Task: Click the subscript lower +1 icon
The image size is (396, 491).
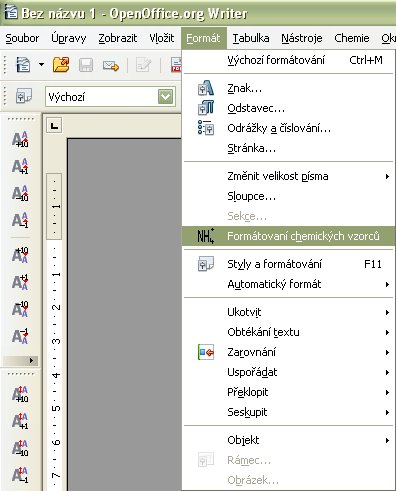Action: [x=20, y=282]
